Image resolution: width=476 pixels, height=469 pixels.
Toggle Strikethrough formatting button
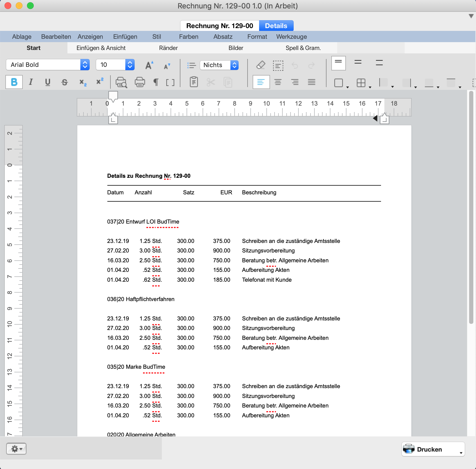click(65, 82)
